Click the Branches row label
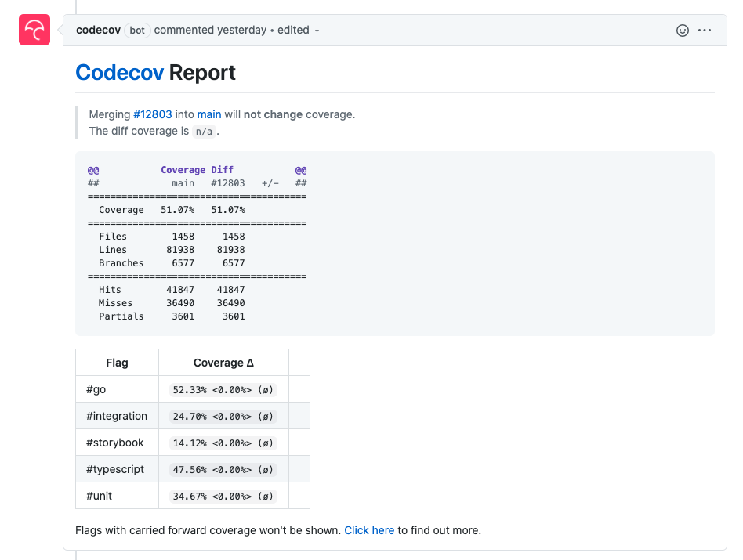Viewport: 743px width, 560px height. click(121, 262)
